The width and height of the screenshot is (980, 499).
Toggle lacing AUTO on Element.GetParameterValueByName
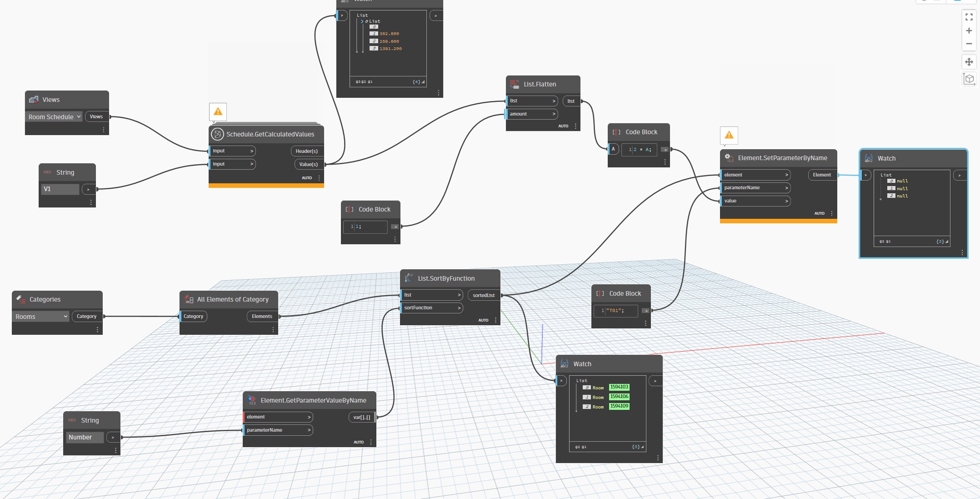359,442
